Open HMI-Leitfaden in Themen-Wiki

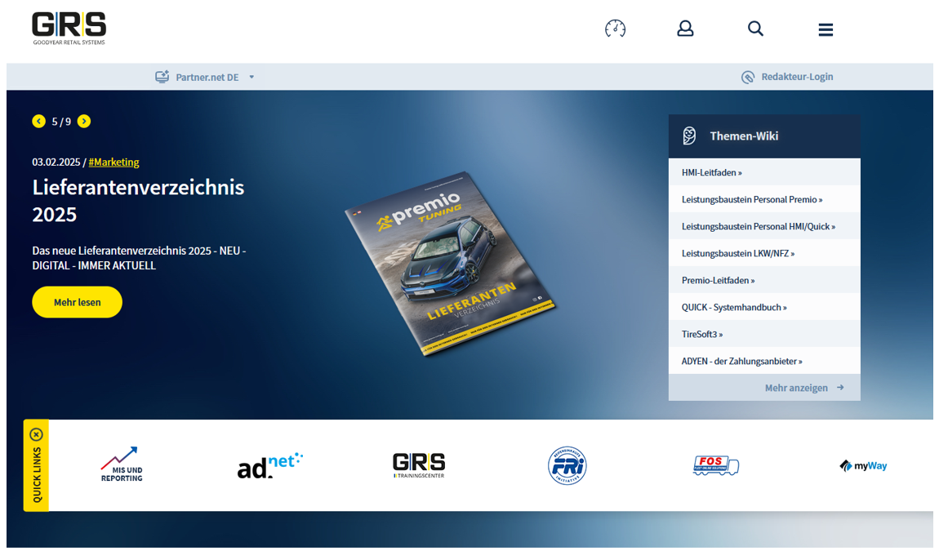coord(711,172)
